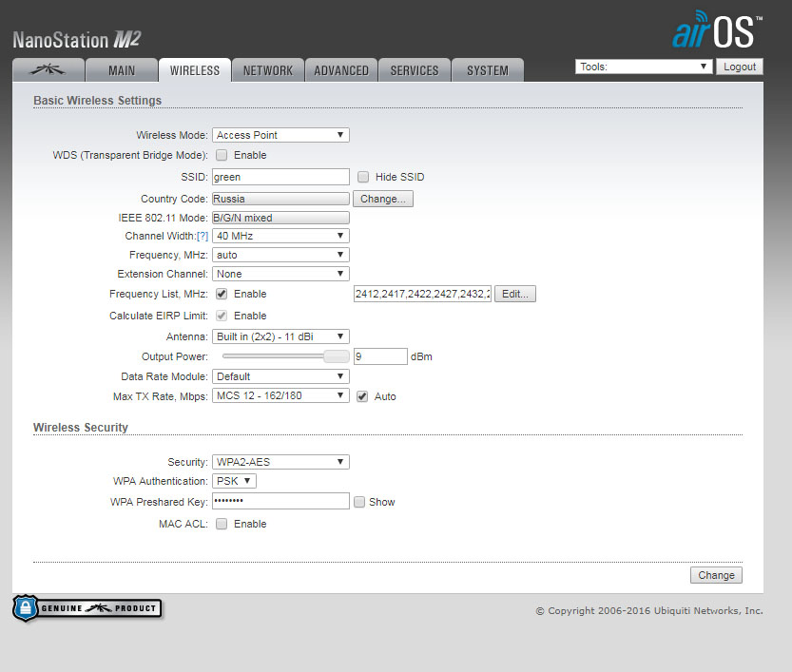This screenshot has height=672, width=792.
Task: Click the Genuine Product badge
Action: (87, 608)
